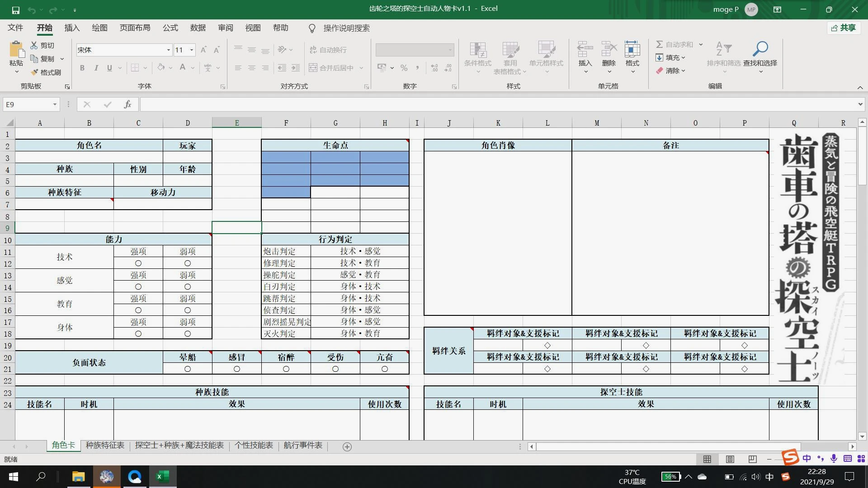This screenshot has width=868, height=488.
Task: Toggle the 晕船 status circle
Action: pyautogui.click(x=188, y=369)
